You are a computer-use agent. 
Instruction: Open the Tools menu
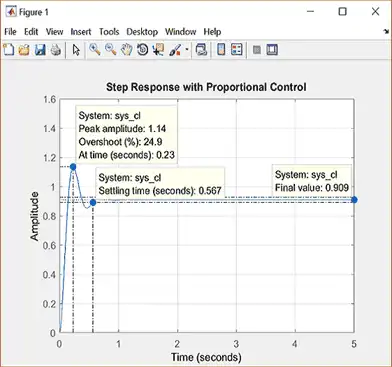coord(109,32)
